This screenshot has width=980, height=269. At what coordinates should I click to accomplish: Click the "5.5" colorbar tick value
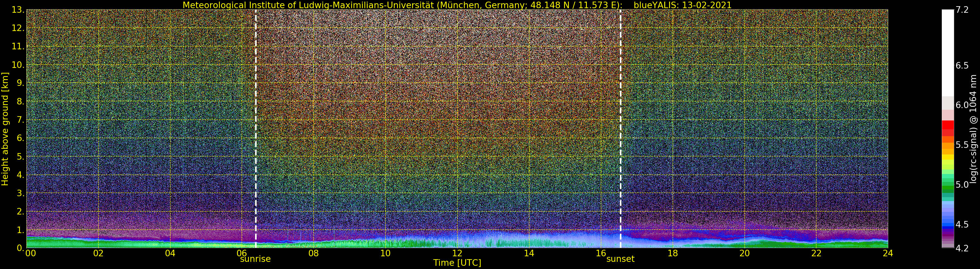coord(962,145)
